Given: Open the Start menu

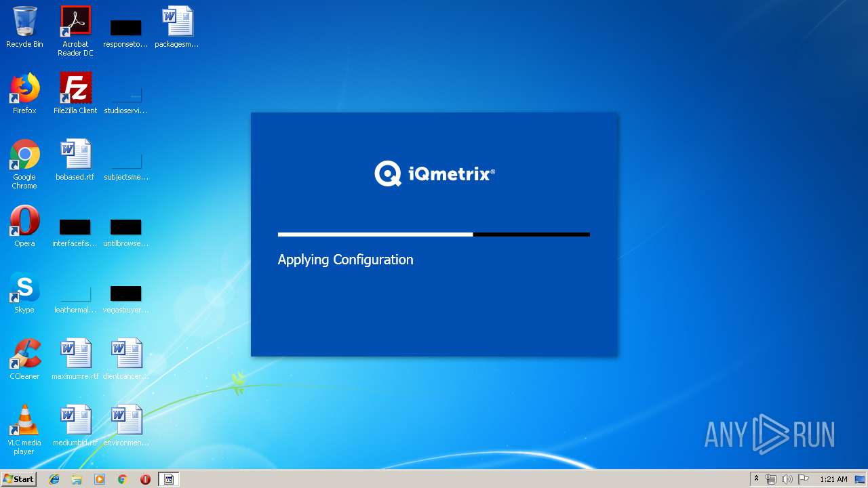Looking at the screenshot, I should click(x=18, y=479).
